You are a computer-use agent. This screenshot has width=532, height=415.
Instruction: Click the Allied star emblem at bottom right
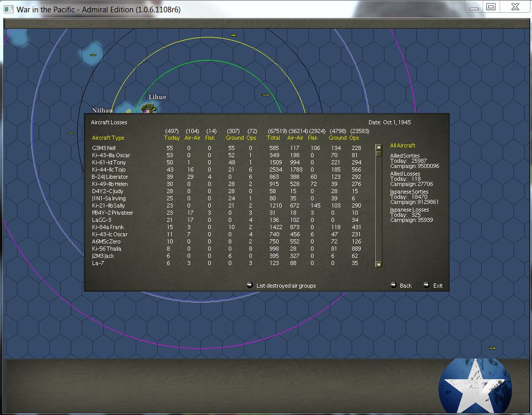pyautogui.click(x=475, y=386)
